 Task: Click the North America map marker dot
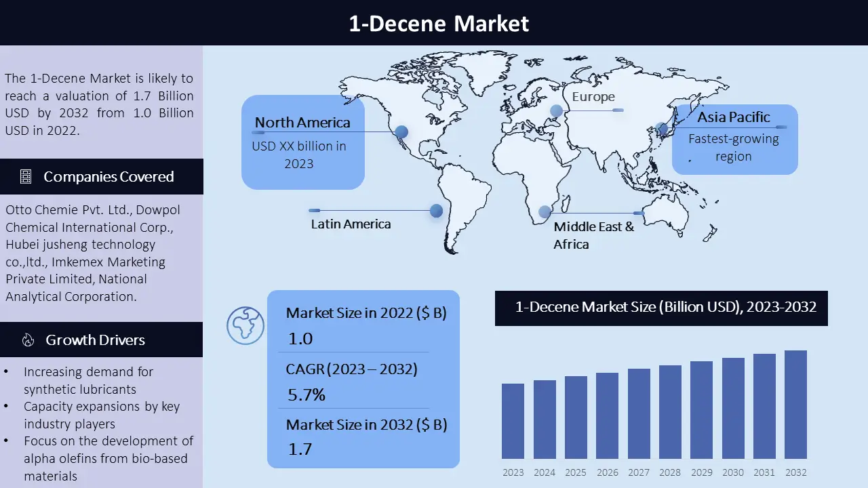[x=401, y=132]
